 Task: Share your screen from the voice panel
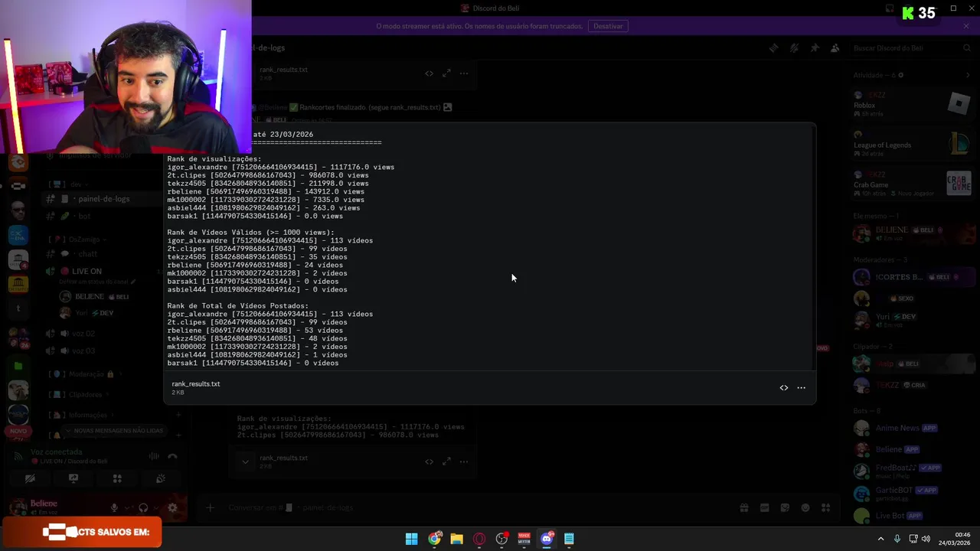73,479
